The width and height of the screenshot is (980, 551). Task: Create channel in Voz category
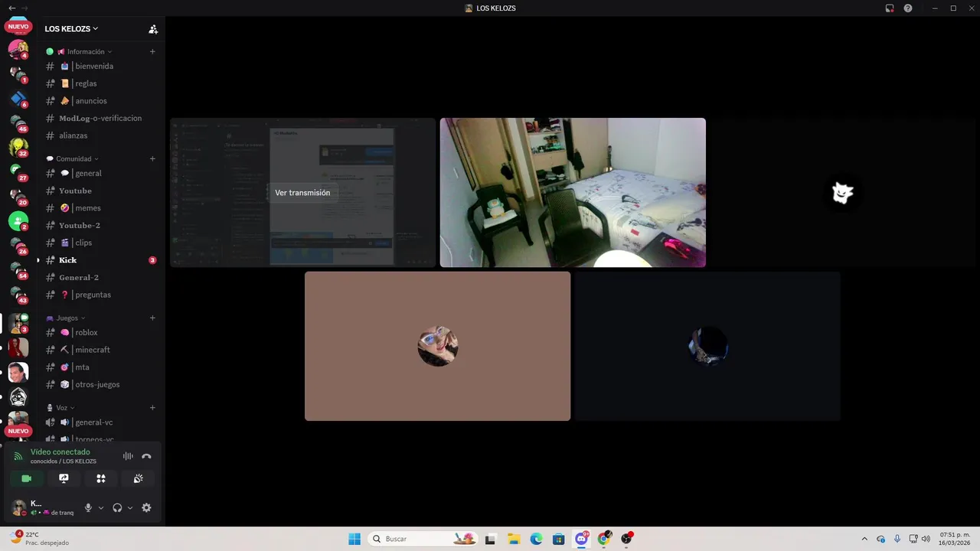click(152, 407)
